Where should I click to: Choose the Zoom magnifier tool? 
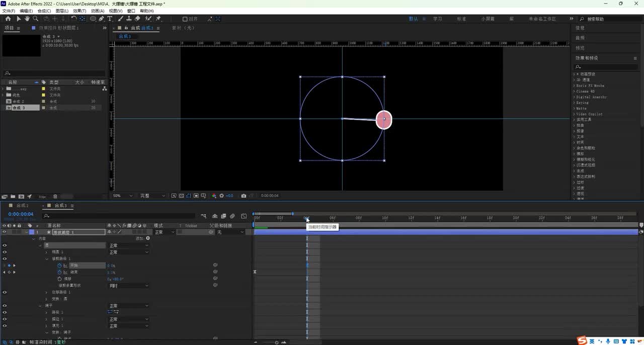pyautogui.click(x=35, y=19)
